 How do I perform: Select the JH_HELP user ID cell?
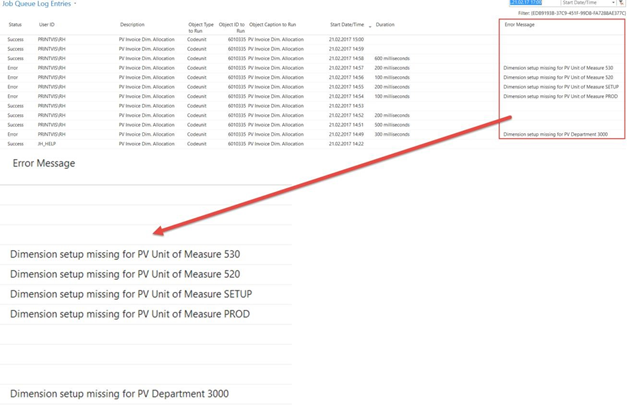click(47, 144)
